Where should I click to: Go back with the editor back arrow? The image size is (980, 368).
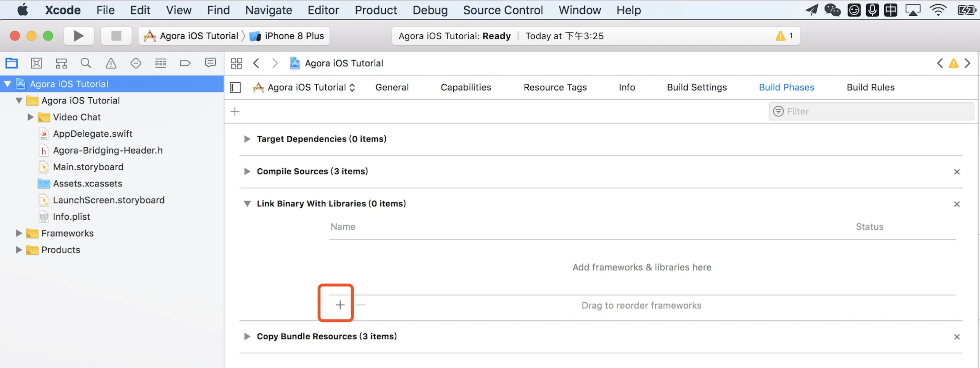[x=256, y=63]
